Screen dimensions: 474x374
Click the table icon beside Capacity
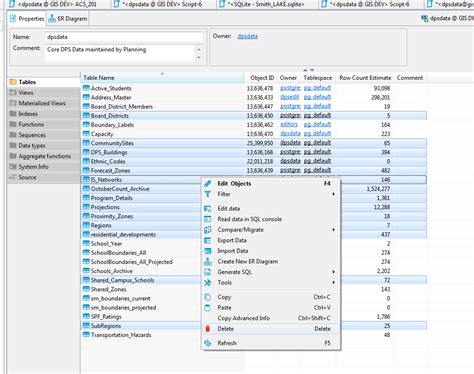[86, 134]
